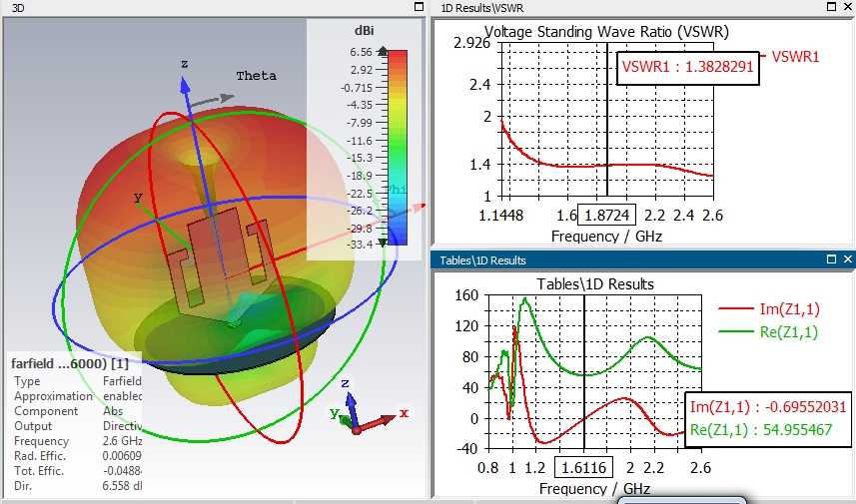Viewport: 856px width, 504px height.
Task: Click the Z1,1 impedance value readout box
Action: click(767, 420)
